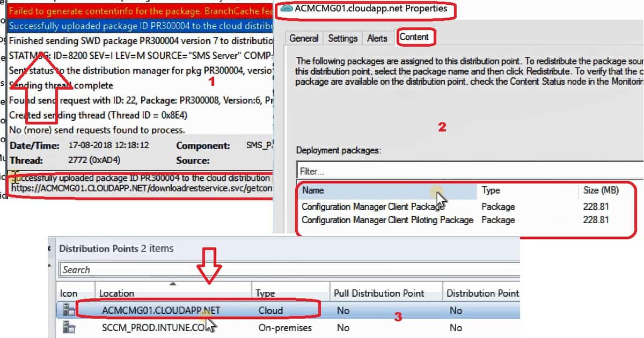Click the Pull Distribution Point column header
The height and width of the screenshot is (338, 644).
385,293
